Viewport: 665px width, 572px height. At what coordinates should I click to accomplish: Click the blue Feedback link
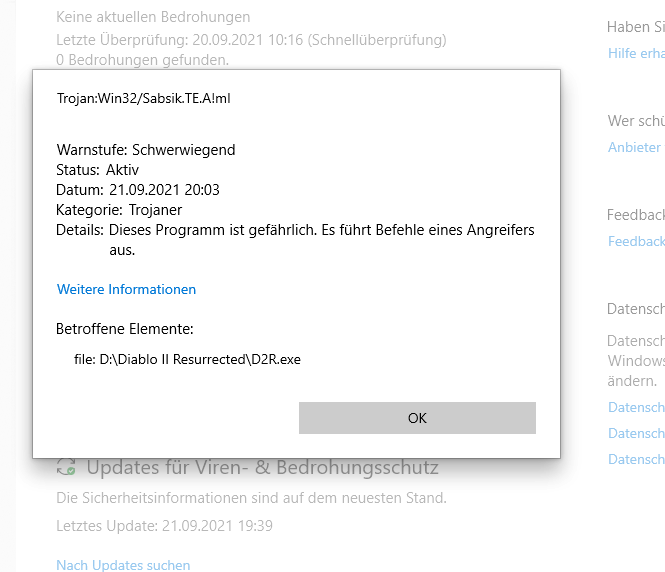click(636, 242)
